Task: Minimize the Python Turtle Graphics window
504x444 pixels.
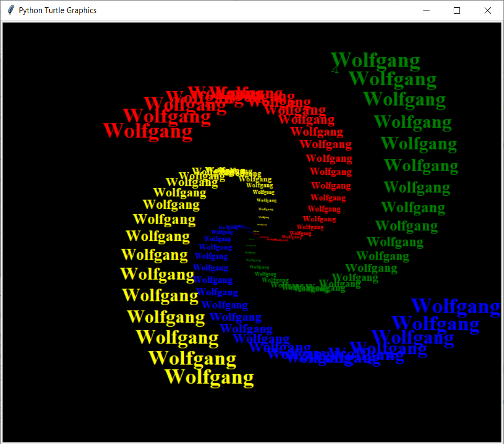Action: pyautogui.click(x=426, y=10)
